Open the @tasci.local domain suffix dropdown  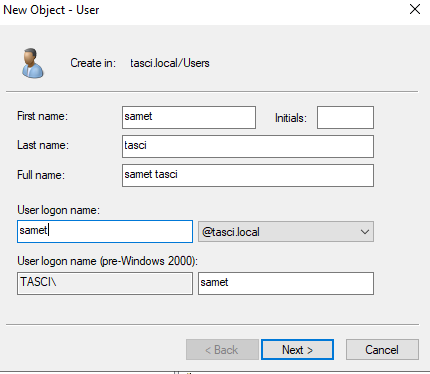[x=286, y=232]
